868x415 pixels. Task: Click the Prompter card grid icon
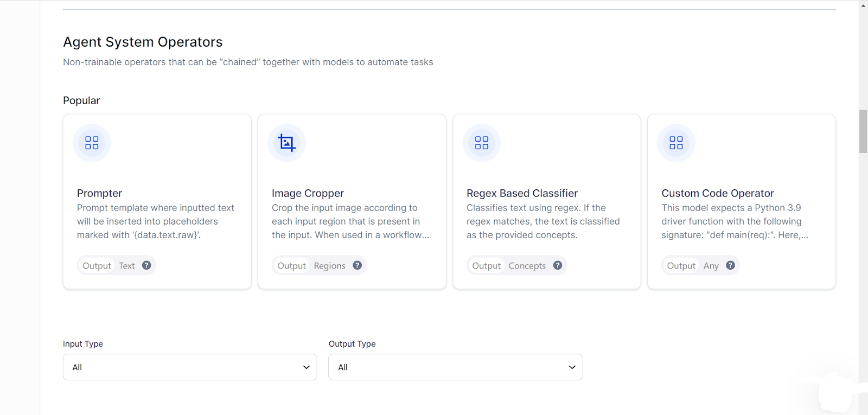pyautogui.click(x=92, y=143)
